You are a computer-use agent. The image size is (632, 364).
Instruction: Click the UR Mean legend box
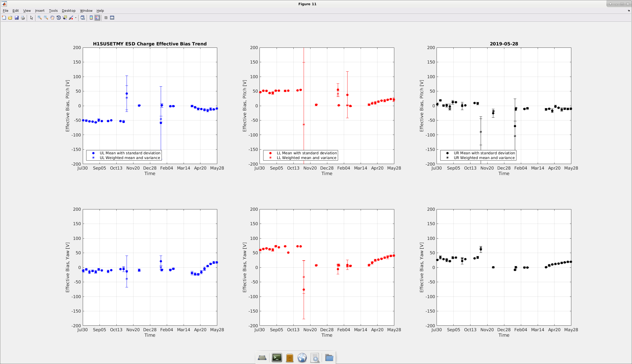pos(478,155)
